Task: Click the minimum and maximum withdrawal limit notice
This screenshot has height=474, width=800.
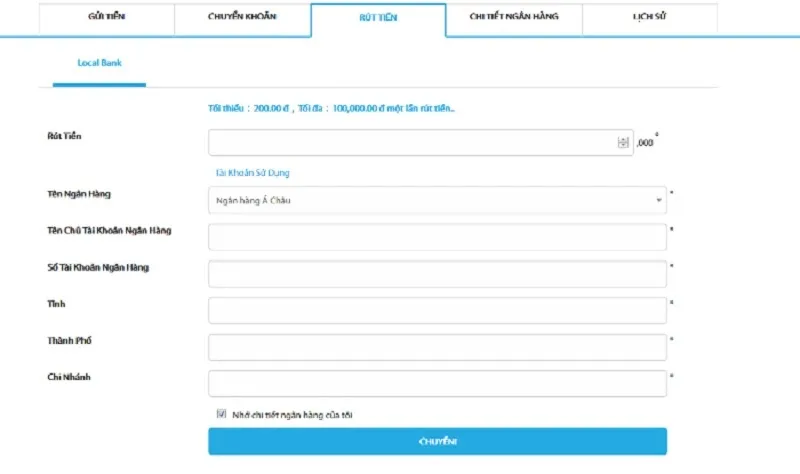Action: pyautogui.click(x=330, y=108)
